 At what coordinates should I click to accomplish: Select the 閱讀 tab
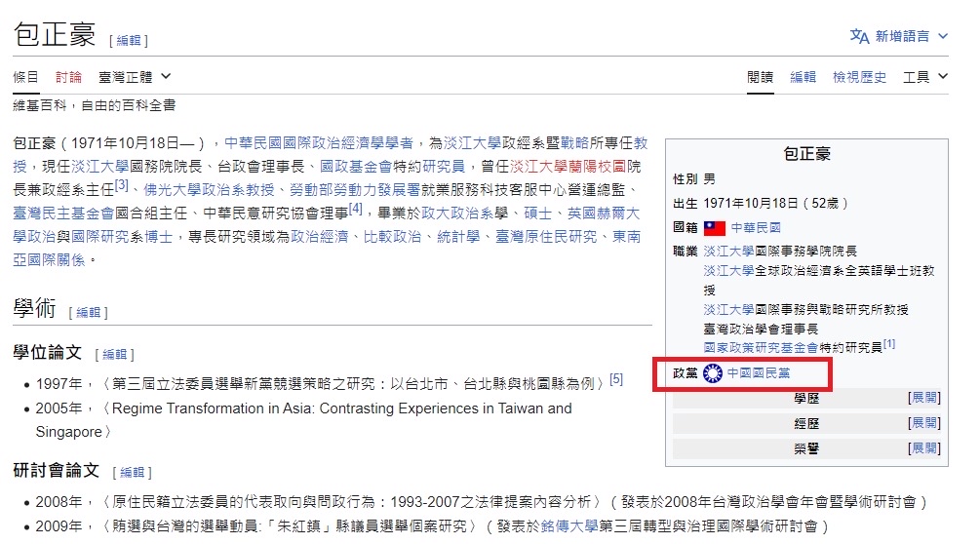pos(760,77)
